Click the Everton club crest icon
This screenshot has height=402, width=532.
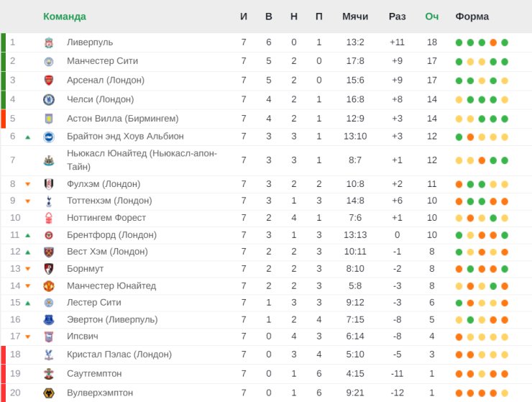(49, 319)
